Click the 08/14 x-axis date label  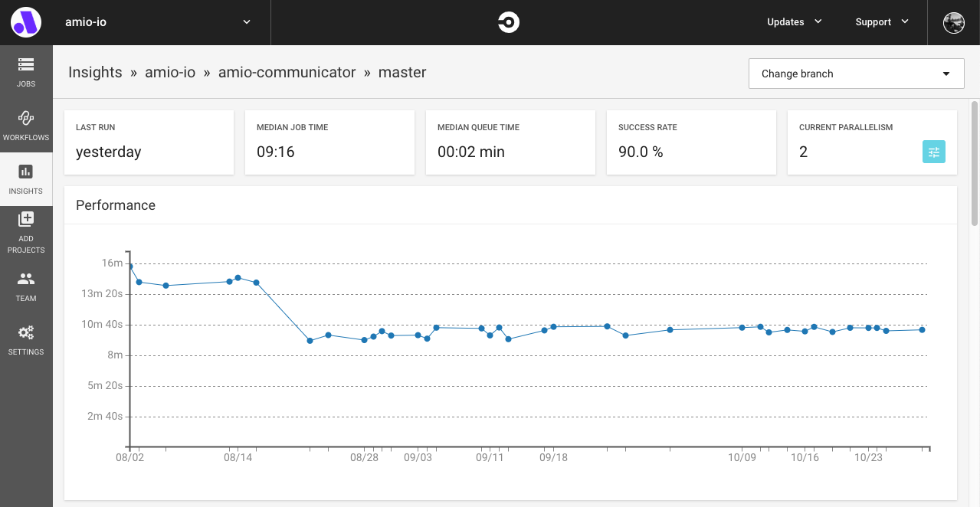click(238, 457)
